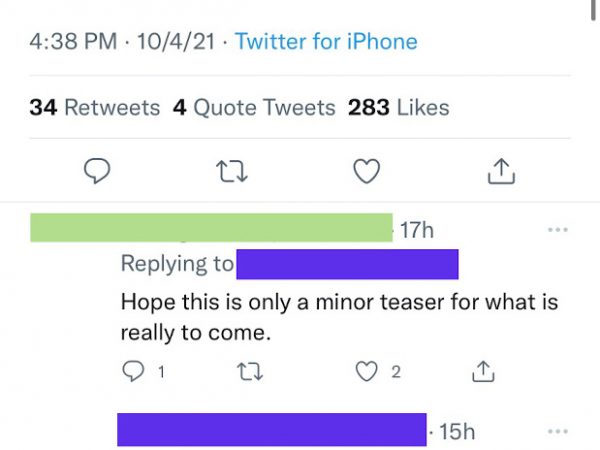Click the scrollbar thumb at top right
Viewport: 600px width, 450px height.
593,9
